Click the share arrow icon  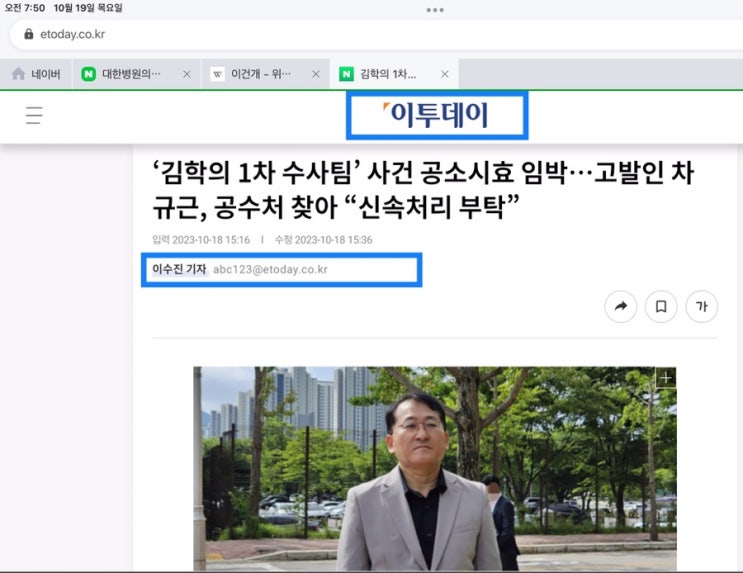[x=621, y=307]
